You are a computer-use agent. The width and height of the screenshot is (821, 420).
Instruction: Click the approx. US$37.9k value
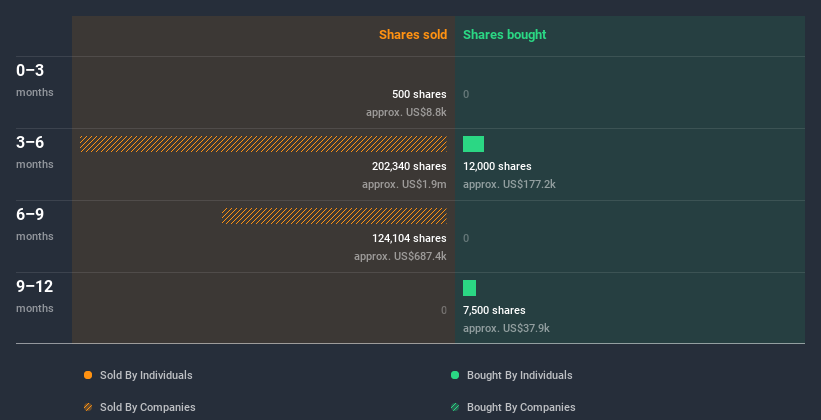click(x=506, y=328)
